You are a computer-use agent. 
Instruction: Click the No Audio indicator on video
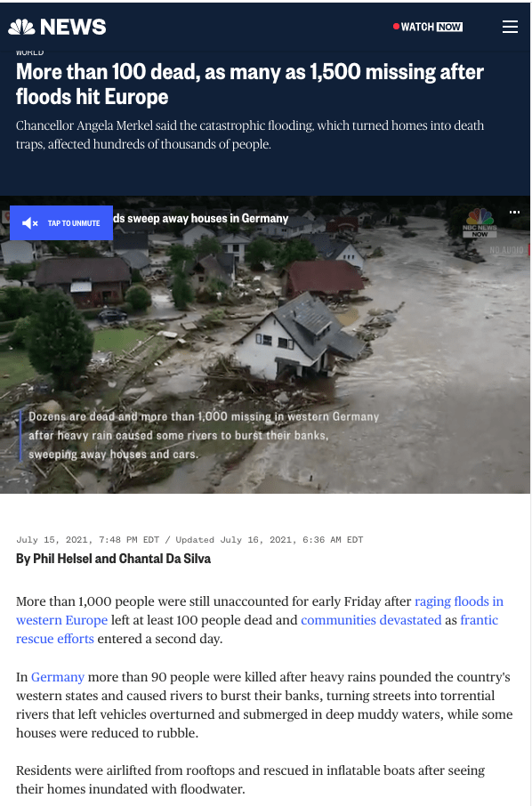pyautogui.click(x=506, y=250)
